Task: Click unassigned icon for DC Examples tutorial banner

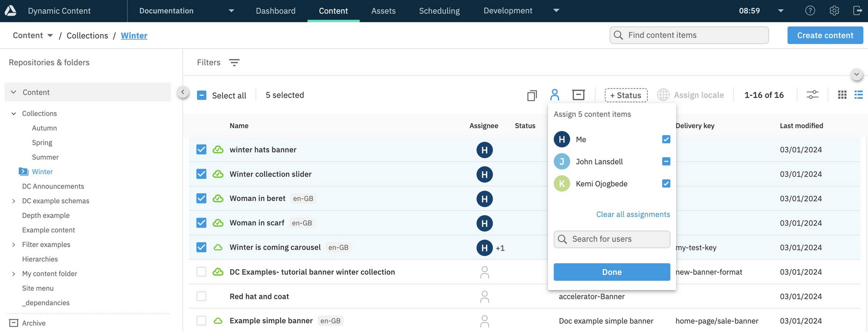Action: point(484,272)
